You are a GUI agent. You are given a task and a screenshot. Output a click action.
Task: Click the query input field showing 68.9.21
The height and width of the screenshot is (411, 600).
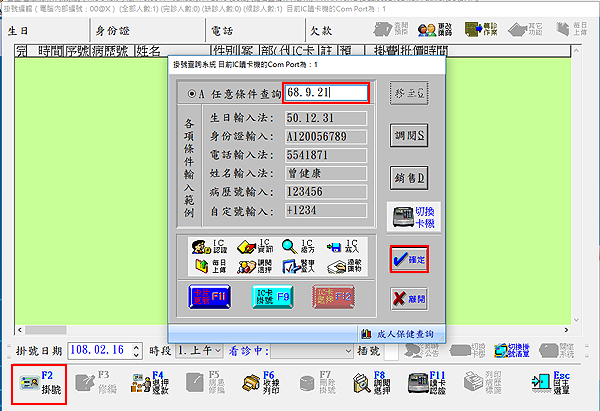[325, 92]
